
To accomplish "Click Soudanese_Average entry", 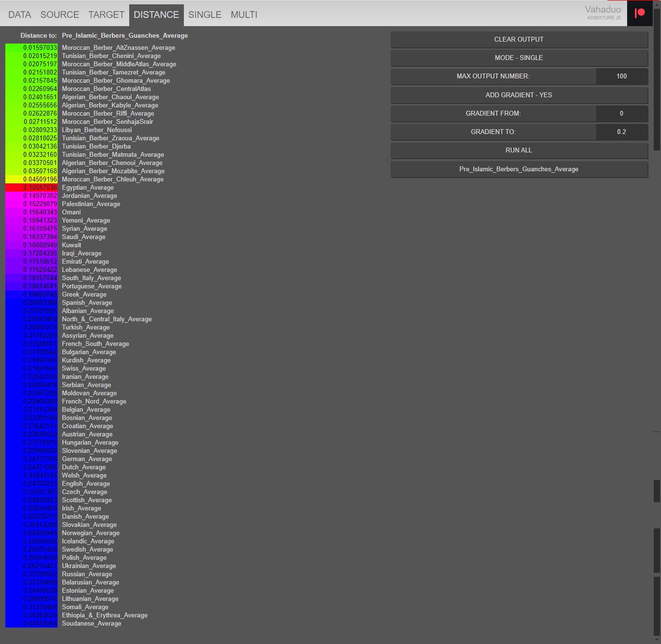I will [x=91, y=624].
